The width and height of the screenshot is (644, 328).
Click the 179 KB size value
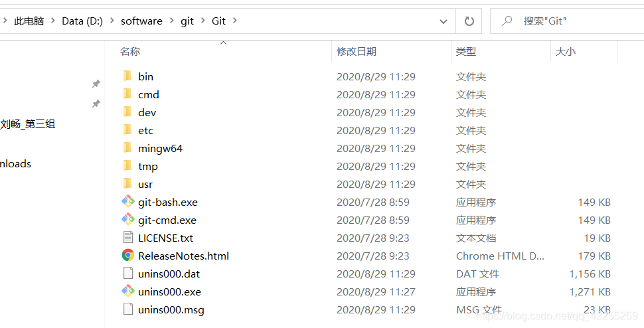(594, 256)
